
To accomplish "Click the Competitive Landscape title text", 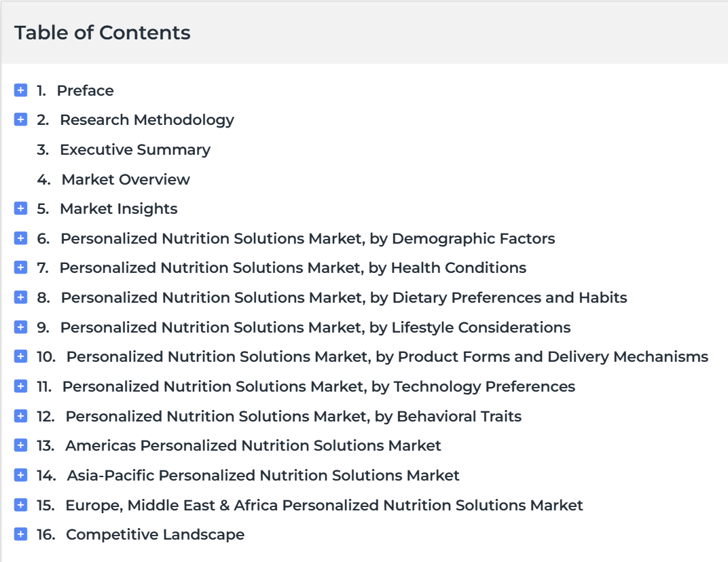I will coord(155,535).
